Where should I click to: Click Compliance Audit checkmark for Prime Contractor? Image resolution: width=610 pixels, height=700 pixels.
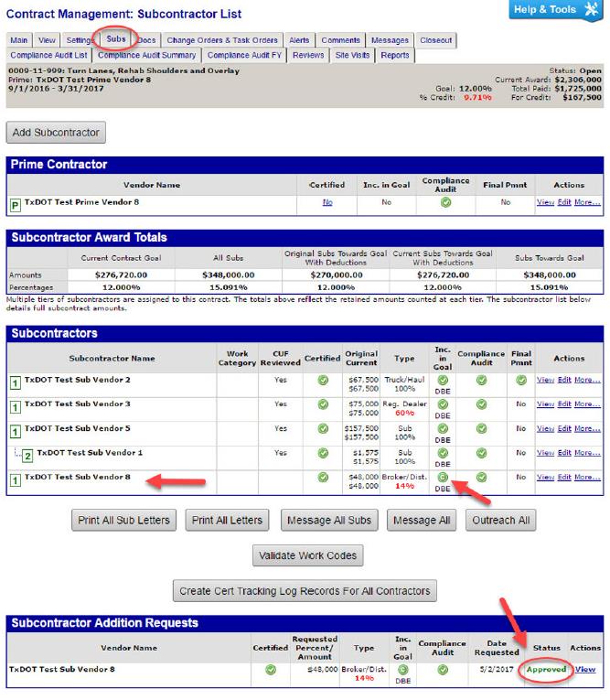pos(445,202)
